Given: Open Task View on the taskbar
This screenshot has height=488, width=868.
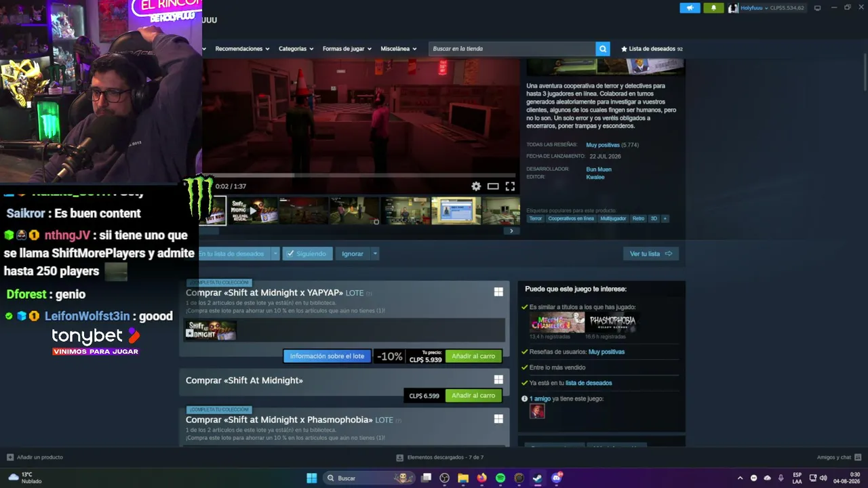Looking at the screenshot, I should click(x=426, y=478).
